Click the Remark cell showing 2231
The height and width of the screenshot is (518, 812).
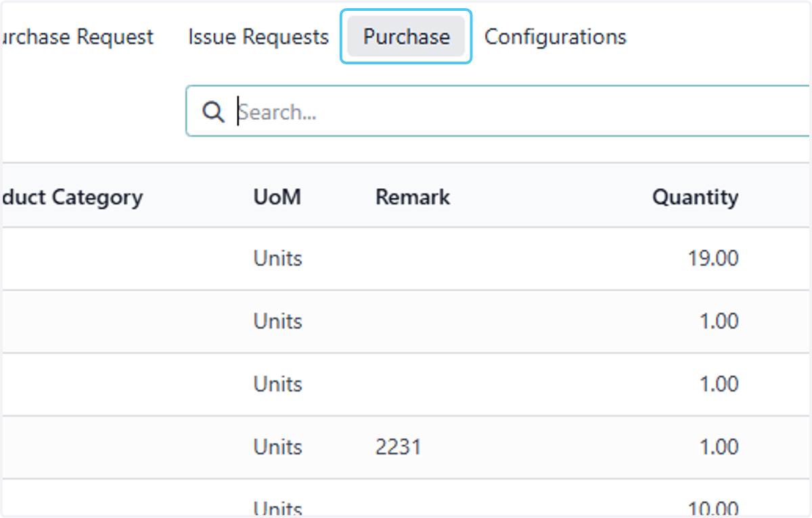(399, 447)
